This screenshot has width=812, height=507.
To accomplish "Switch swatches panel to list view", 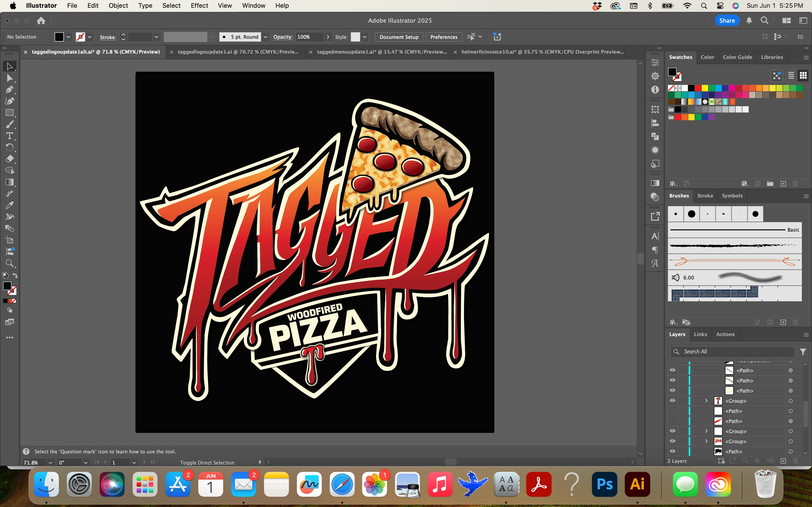I will click(x=791, y=75).
